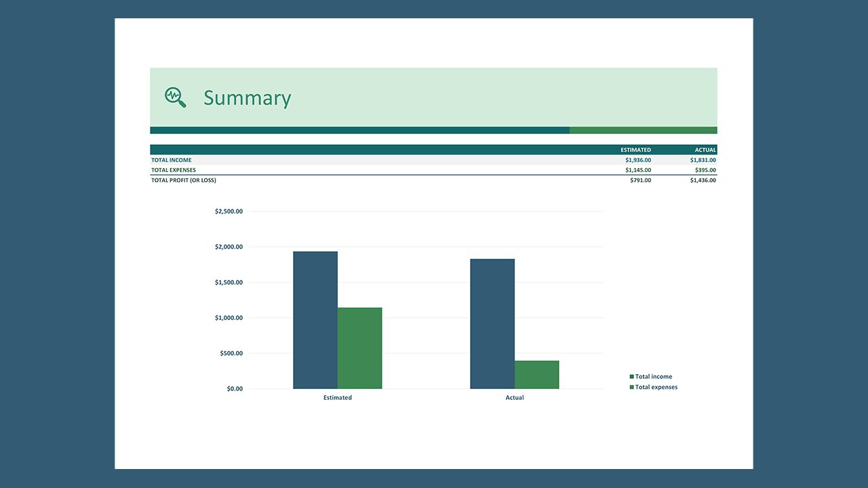Viewport: 868px width, 488px height.
Task: Click the green Estimated expenses chart bar
Action: (360, 347)
